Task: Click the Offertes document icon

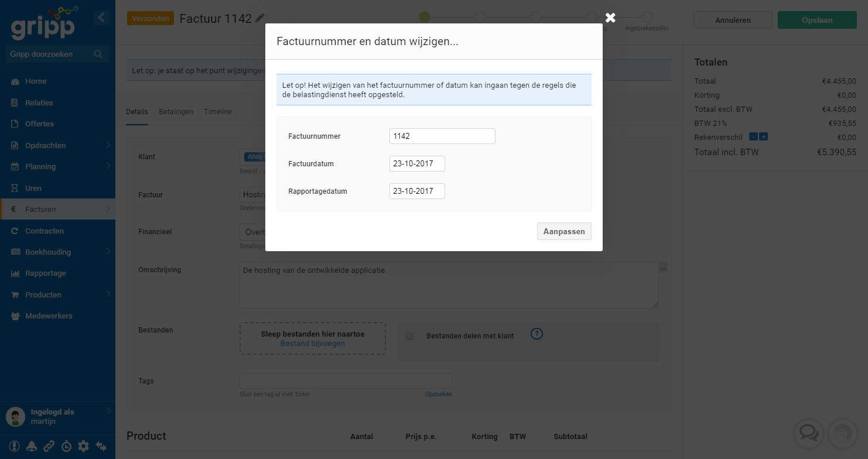Action: click(15, 124)
